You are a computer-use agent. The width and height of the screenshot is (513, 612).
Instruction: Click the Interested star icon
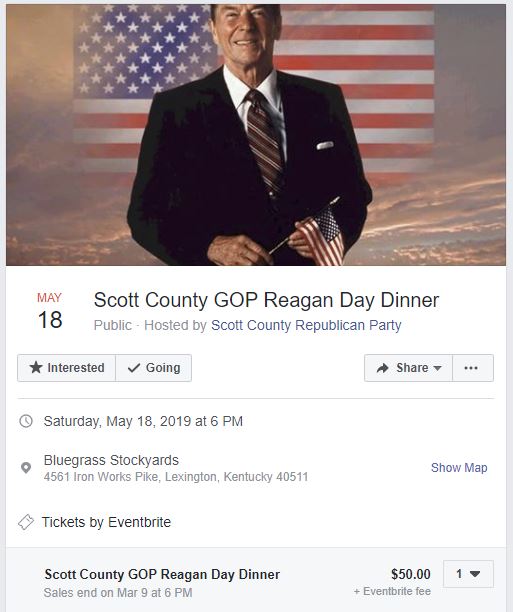tap(36, 367)
